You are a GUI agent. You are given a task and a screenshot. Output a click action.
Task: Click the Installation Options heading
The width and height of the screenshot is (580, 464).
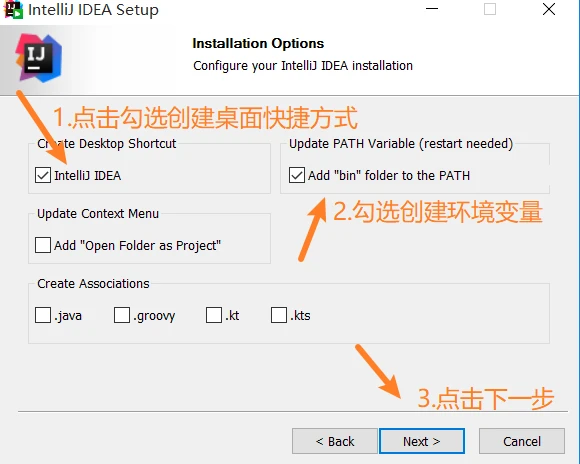(x=258, y=43)
